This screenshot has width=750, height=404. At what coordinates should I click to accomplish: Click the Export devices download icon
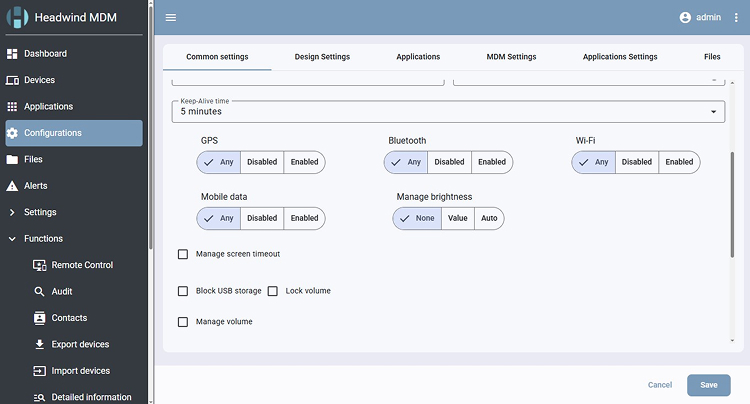pos(39,344)
